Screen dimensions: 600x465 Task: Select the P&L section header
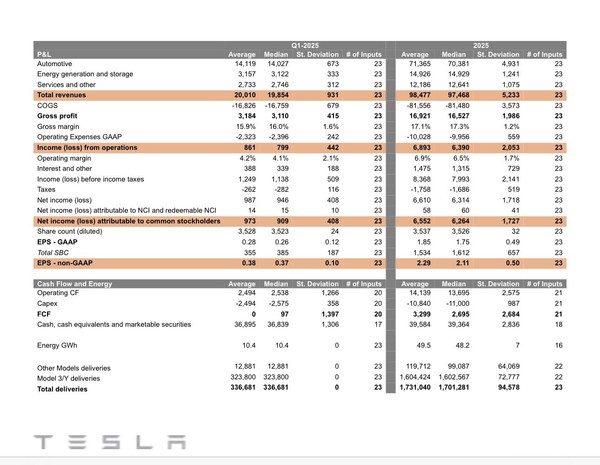pyautogui.click(x=45, y=54)
